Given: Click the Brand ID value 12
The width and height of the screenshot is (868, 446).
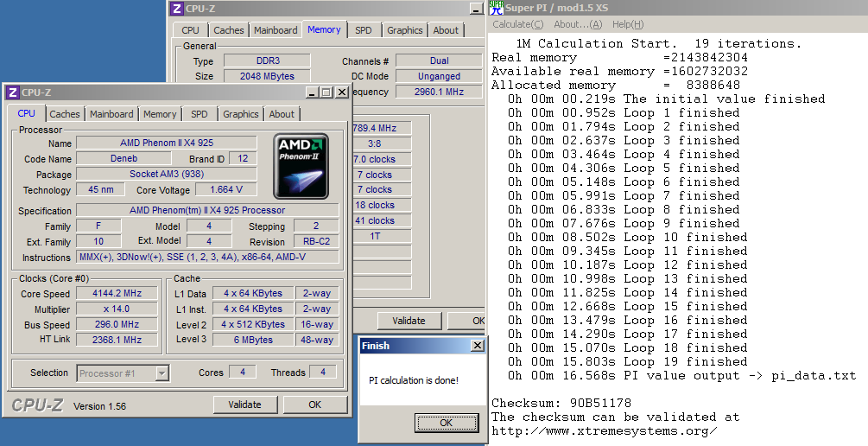Looking at the screenshot, I should point(243,158).
